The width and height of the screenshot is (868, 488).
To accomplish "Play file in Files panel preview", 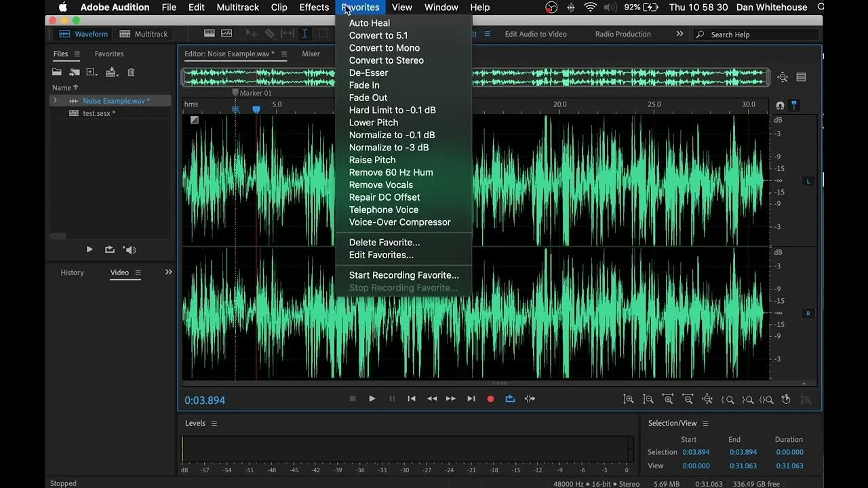I will coord(90,249).
